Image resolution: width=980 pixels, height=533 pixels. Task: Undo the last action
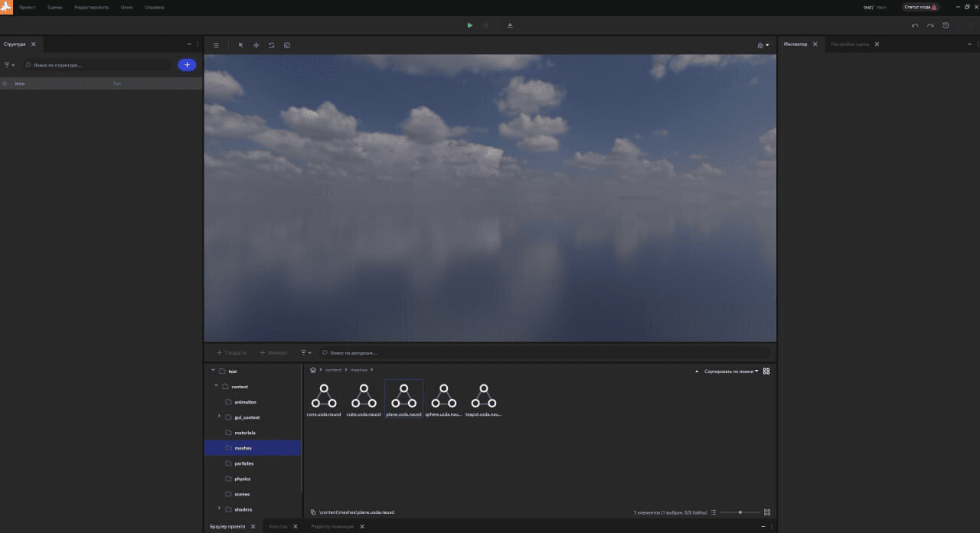[x=915, y=25]
